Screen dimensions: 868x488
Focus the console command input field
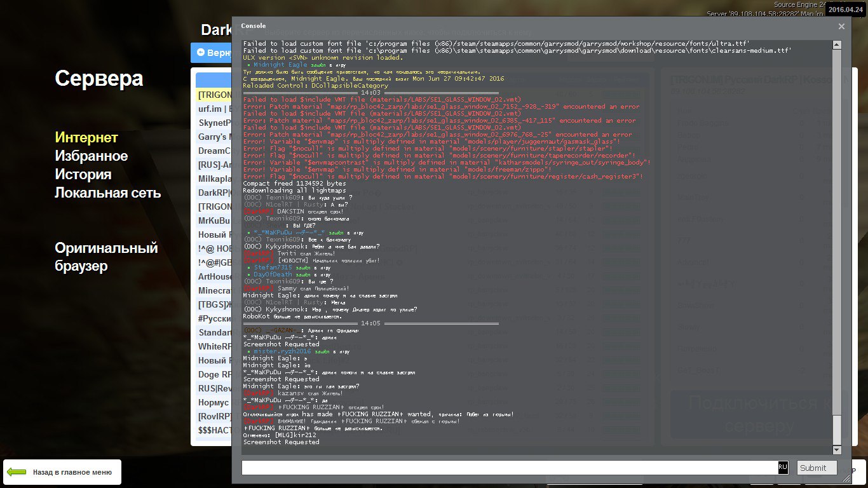[508, 468]
